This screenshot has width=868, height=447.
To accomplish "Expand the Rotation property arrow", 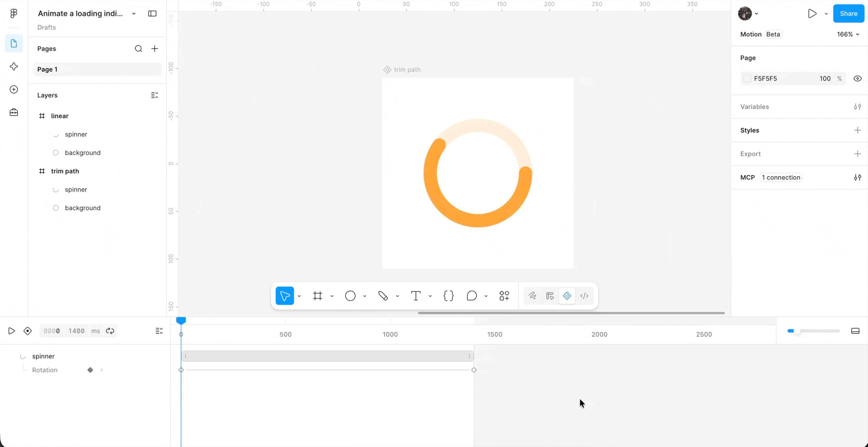I will (x=102, y=370).
